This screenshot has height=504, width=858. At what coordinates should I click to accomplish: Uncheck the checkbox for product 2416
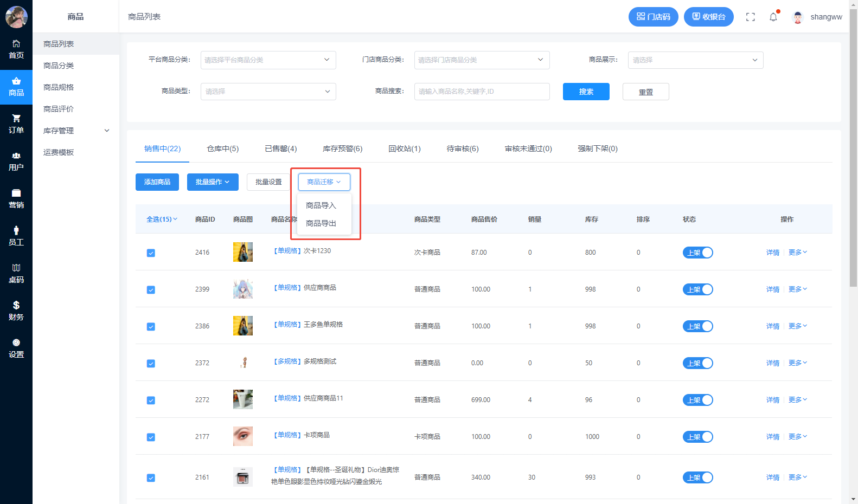151,253
